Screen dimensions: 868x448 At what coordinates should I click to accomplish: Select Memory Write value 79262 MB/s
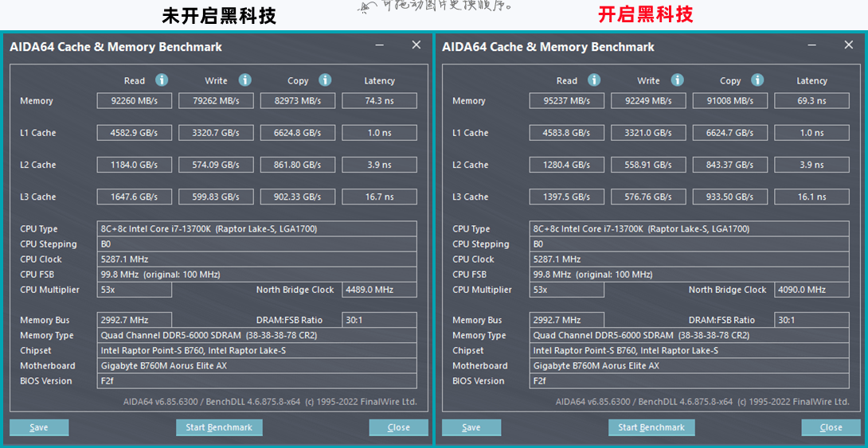click(x=216, y=101)
